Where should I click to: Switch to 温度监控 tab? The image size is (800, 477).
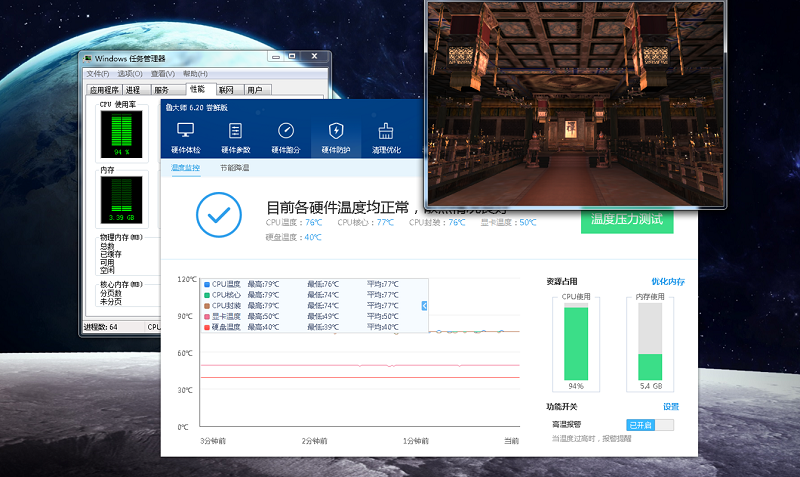click(185, 167)
